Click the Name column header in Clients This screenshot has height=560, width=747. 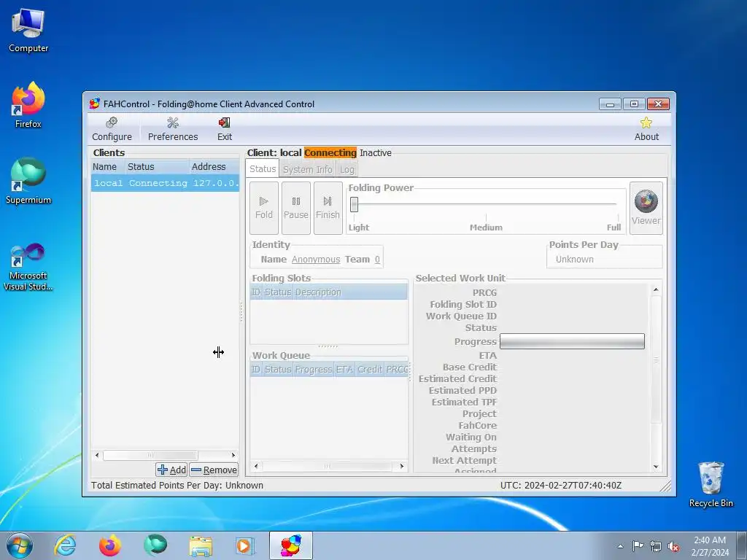[x=107, y=167]
